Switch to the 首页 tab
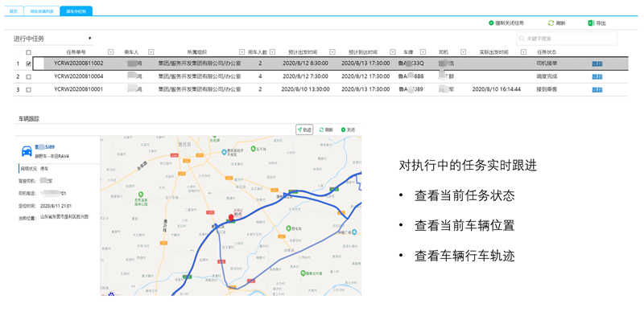The width and height of the screenshot is (644, 312). pos(14,11)
